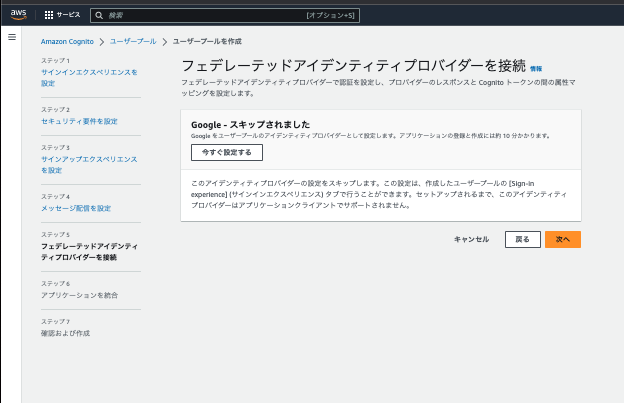
Task: Open the 情報 info link beside heading
Action: click(x=536, y=69)
